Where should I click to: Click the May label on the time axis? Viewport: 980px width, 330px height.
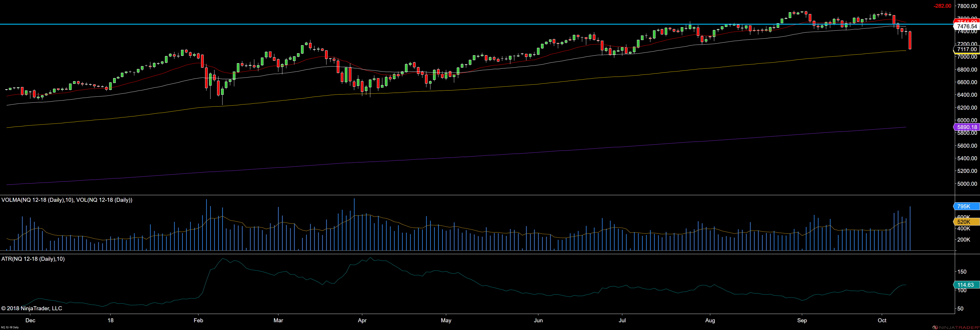point(446,321)
